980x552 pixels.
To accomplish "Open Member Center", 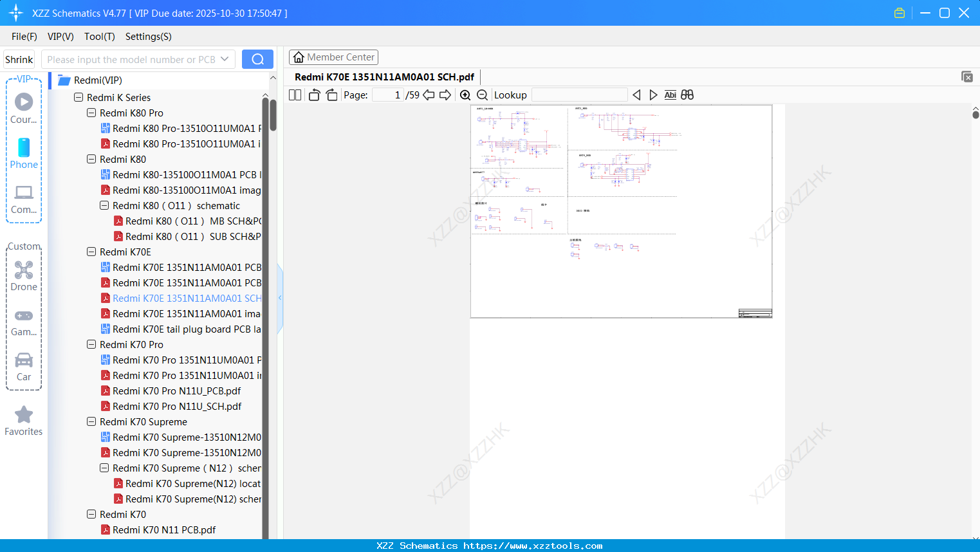I will (333, 57).
